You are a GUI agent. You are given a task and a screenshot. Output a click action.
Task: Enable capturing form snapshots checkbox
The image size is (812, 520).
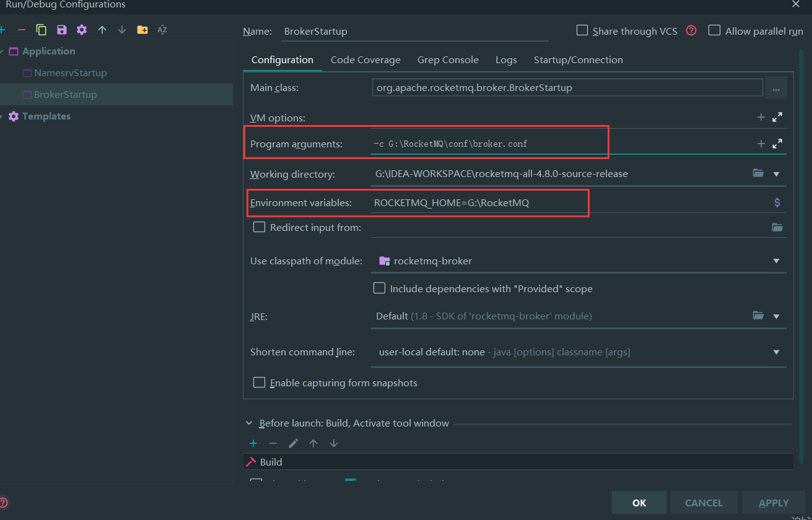[260, 383]
